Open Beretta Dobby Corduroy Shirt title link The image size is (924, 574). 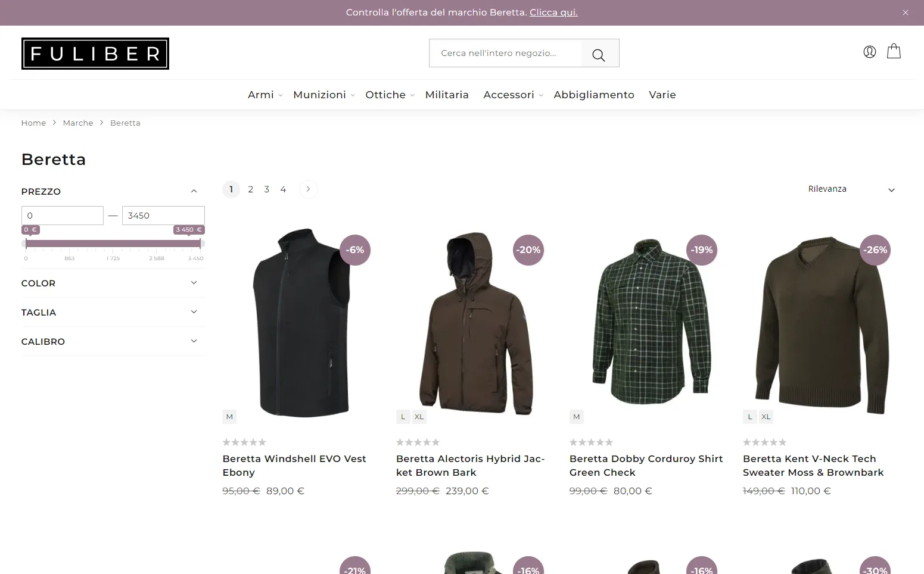[x=646, y=466]
